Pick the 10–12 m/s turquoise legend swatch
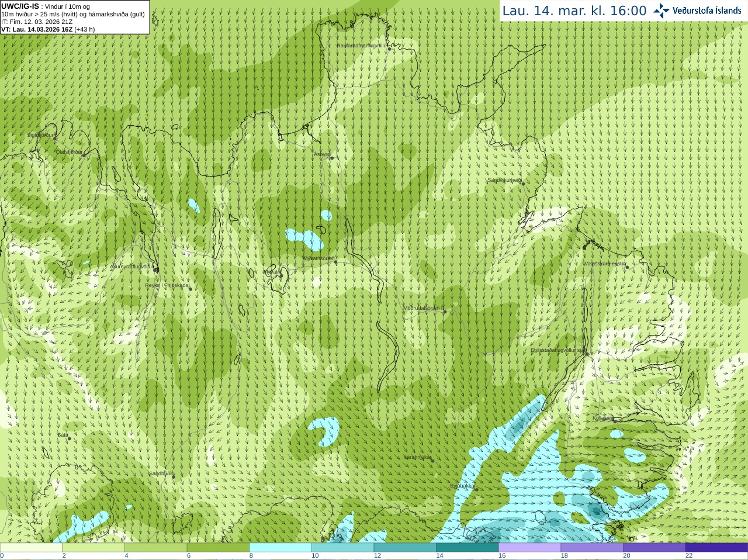Image resolution: width=748 pixels, height=560 pixels. tap(342, 548)
